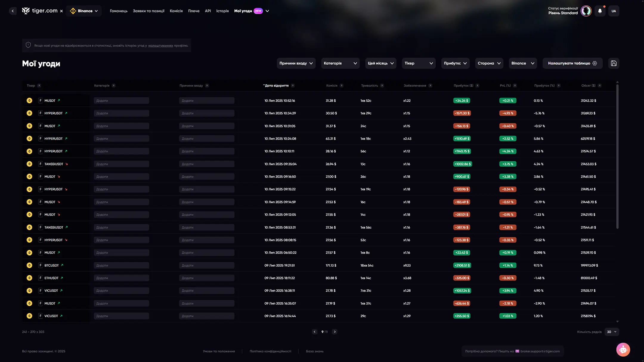Open the Цей місяць period dropdown
The height and width of the screenshot is (362, 644).
click(380, 63)
